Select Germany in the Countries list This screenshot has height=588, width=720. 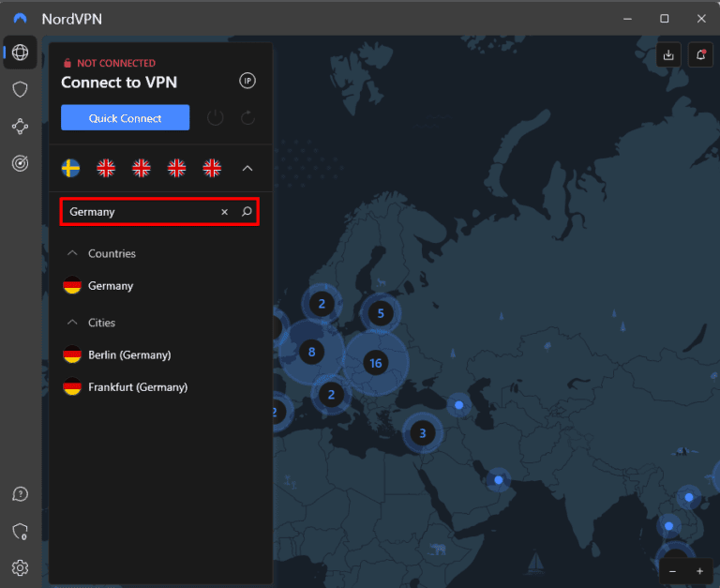pos(111,286)
